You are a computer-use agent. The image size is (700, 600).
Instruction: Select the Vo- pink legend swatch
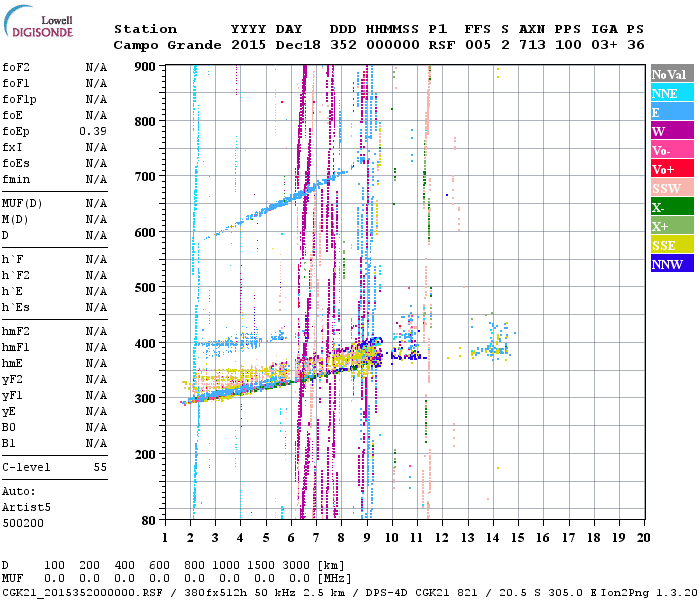point(672,150)
